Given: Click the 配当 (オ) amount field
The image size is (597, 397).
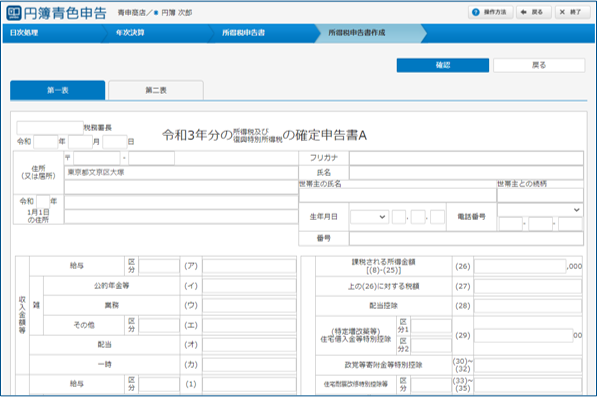Looking at the screenshot, I should (x=249, y=345).
